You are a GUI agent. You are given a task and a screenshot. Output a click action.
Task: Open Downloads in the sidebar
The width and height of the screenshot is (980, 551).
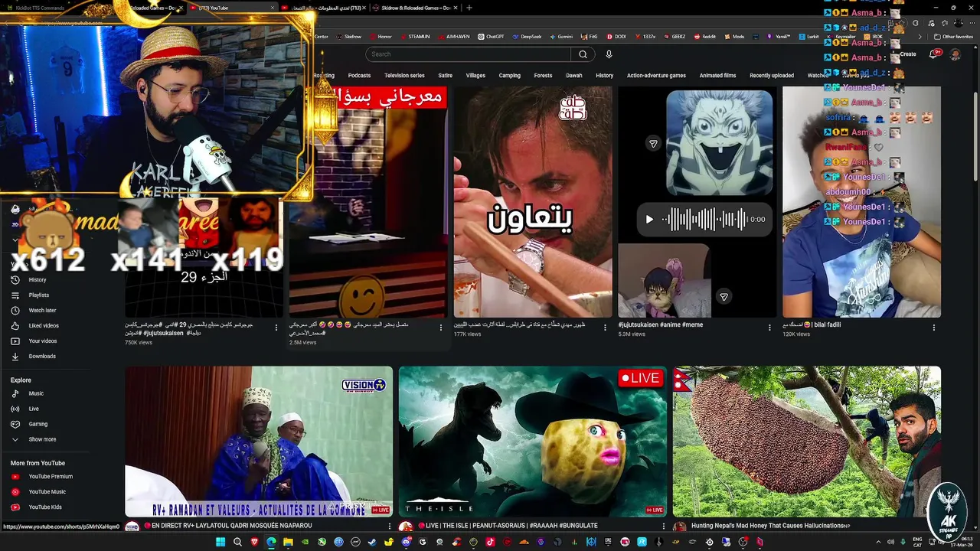(x=42, y=357)
